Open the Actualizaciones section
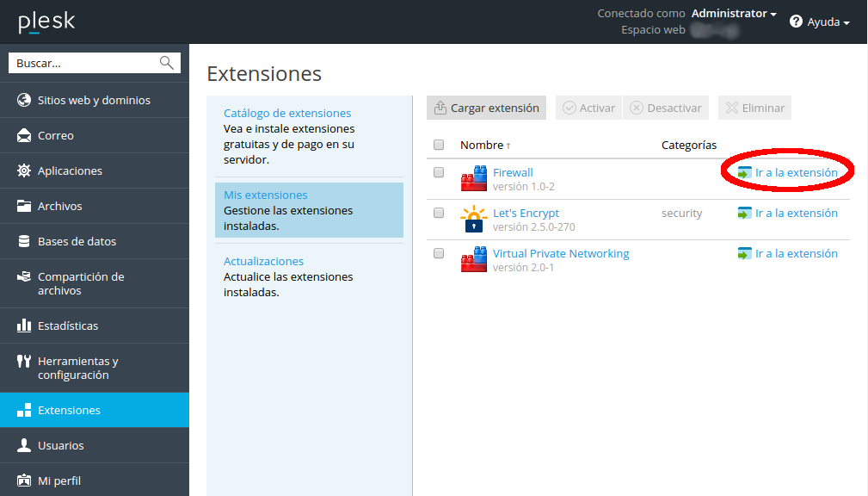Screen dimensions: 868x496 [263, 261]
